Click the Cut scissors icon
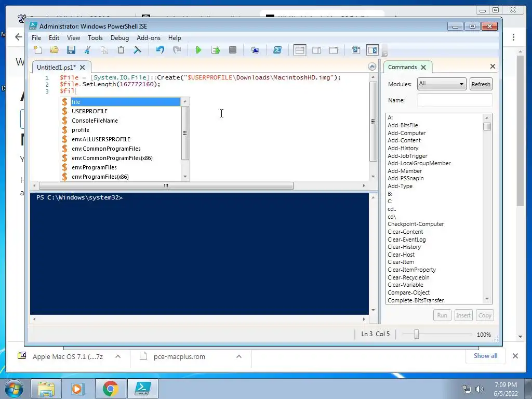The height and width of the screenshot is (399, 532). click(x=87, y=50)
